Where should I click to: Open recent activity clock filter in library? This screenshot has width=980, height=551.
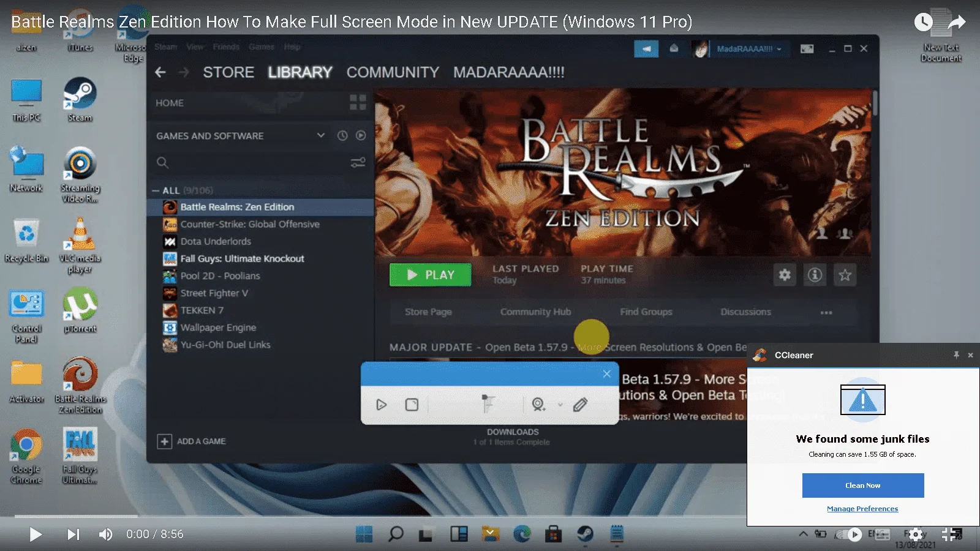coord(342,135)
